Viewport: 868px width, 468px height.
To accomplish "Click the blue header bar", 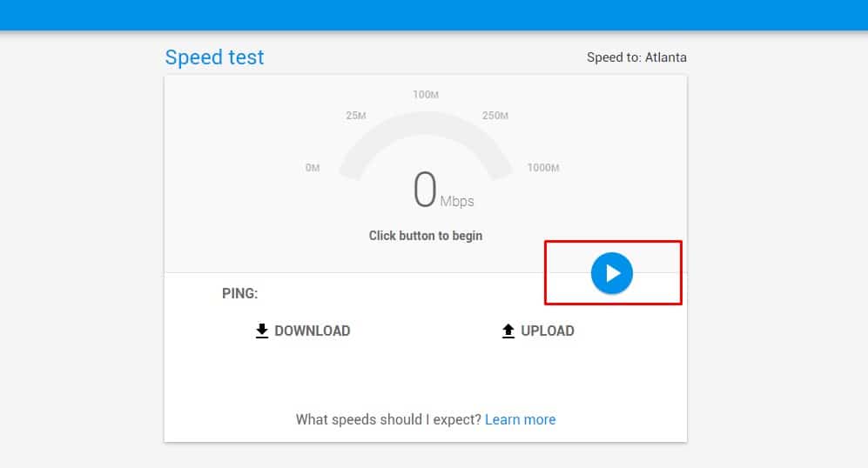I will [434, 15].
